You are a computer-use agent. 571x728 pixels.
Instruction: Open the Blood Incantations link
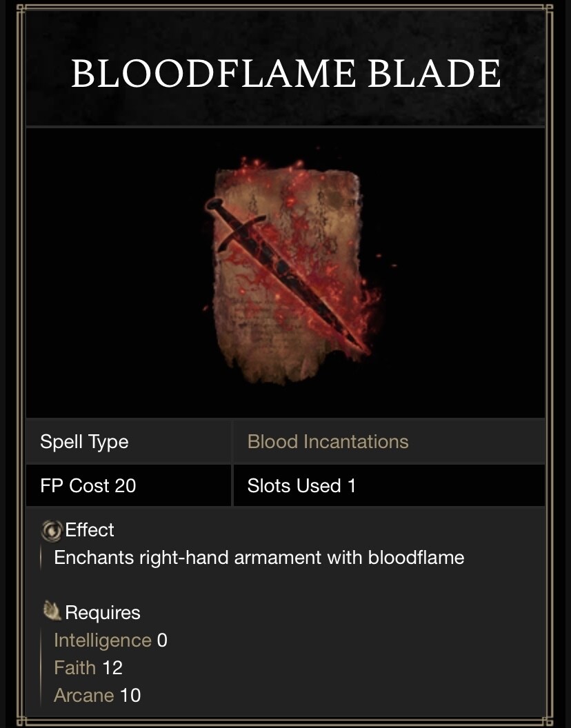click(x=328, y=442)
